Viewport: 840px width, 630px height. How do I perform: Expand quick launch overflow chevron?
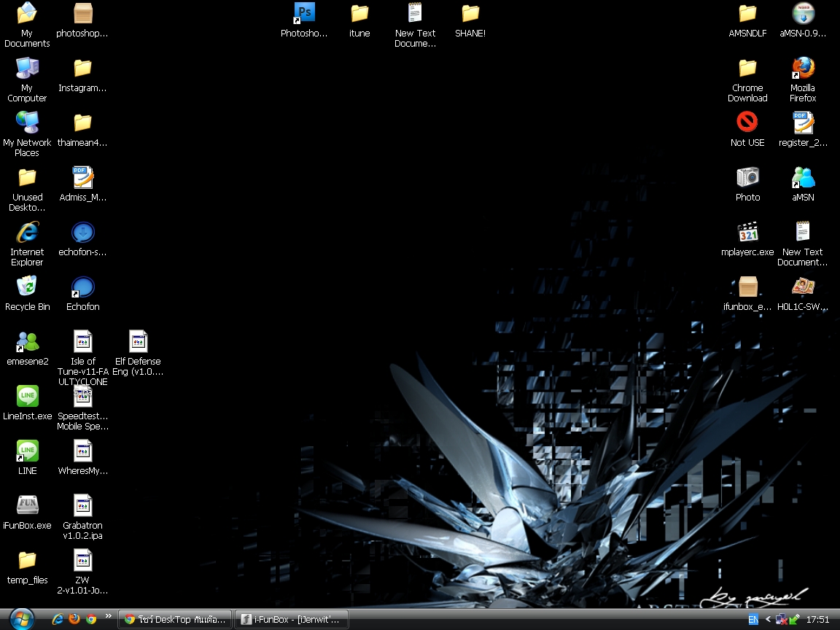[108, 616]
